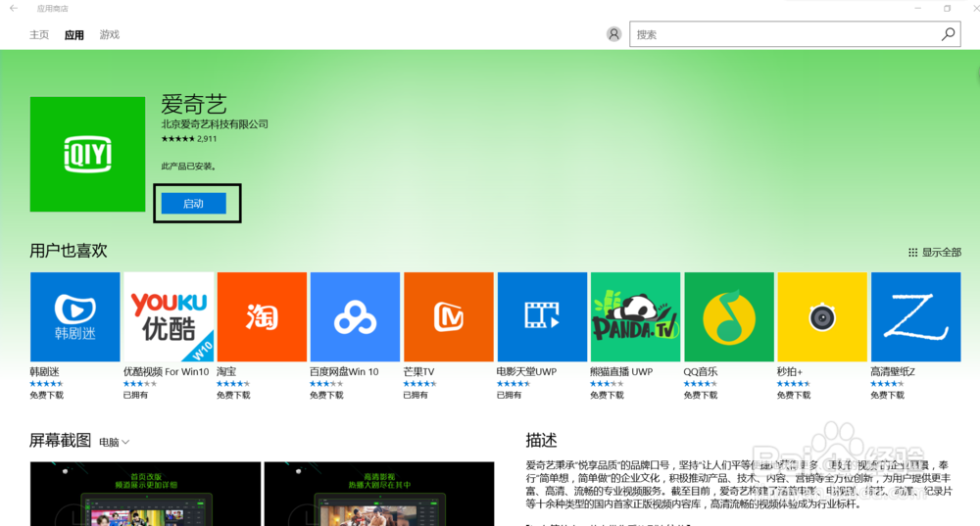The height and width of the screenshot is (526, 980).
Task: Click the 描述 section heading
Action: [541, 441]
